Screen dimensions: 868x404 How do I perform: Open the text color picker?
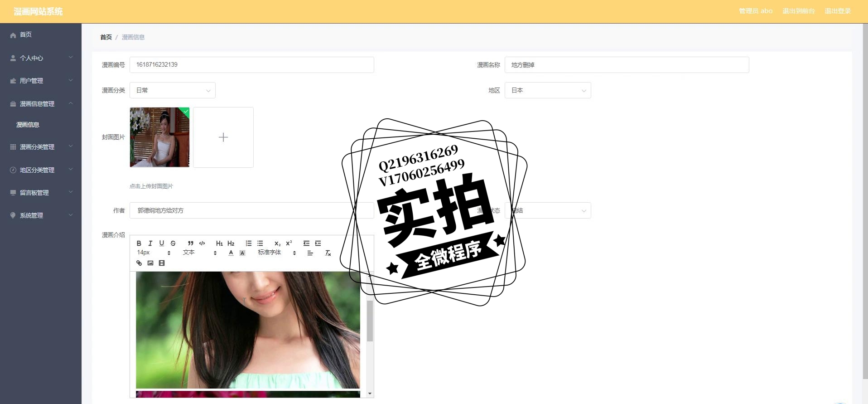click(231, 253)
